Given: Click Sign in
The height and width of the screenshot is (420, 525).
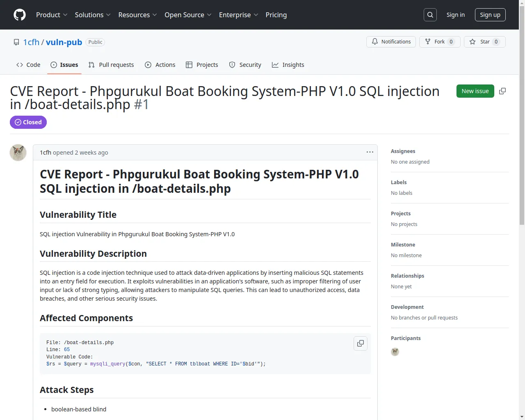Looking at the screenshot, I should [456, 15].
